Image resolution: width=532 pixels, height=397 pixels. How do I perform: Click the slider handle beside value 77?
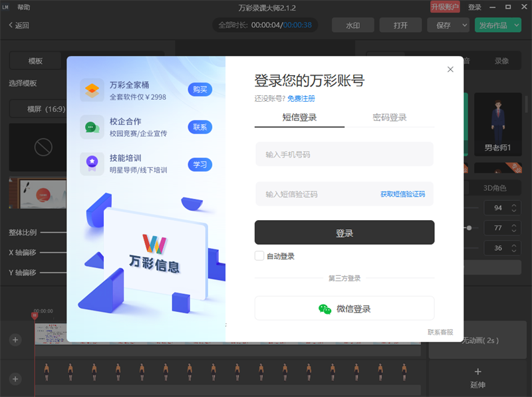pyautogui.click(x=469, y=227)
